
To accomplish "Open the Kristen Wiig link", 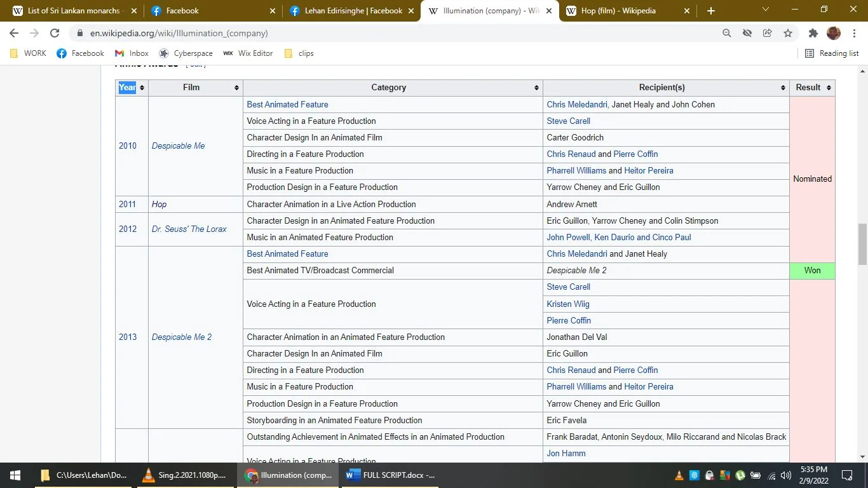I will (x=567, y=304).
